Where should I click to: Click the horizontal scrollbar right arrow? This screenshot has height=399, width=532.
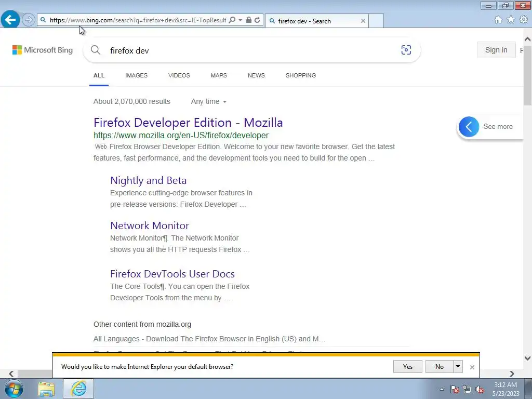(x=512, y=374)
